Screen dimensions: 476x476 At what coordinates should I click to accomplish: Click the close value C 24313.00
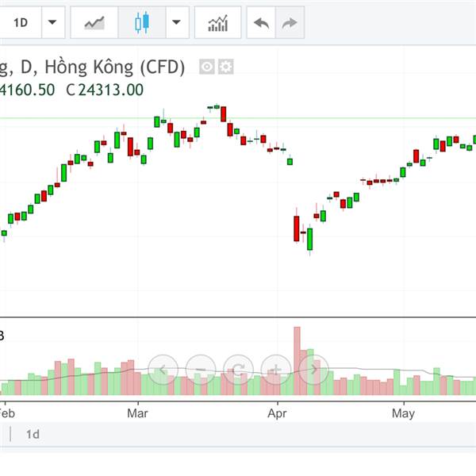105,90
